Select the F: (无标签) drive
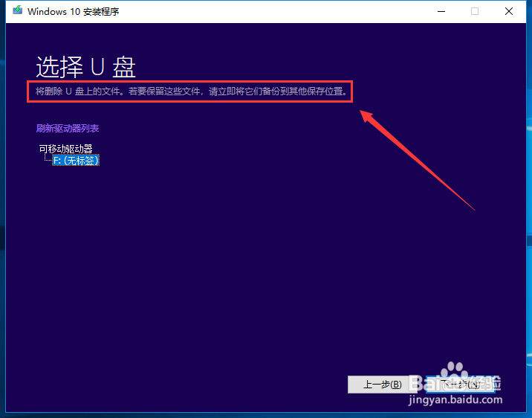This screenshot has width=532, height=418. (x=76, y=160)
